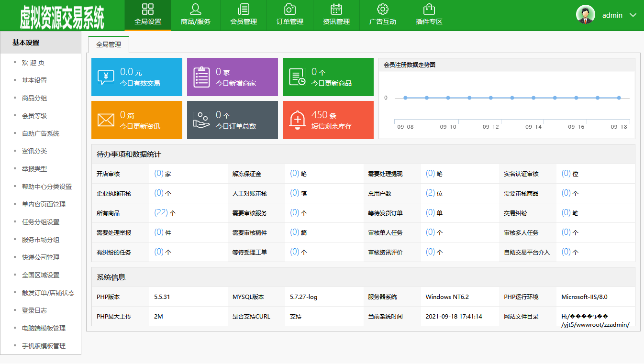Image resolution: width=644 pixels, height=364 pixels.
Task: Click the 09-18 data point on chart
Action: [619, 98]
